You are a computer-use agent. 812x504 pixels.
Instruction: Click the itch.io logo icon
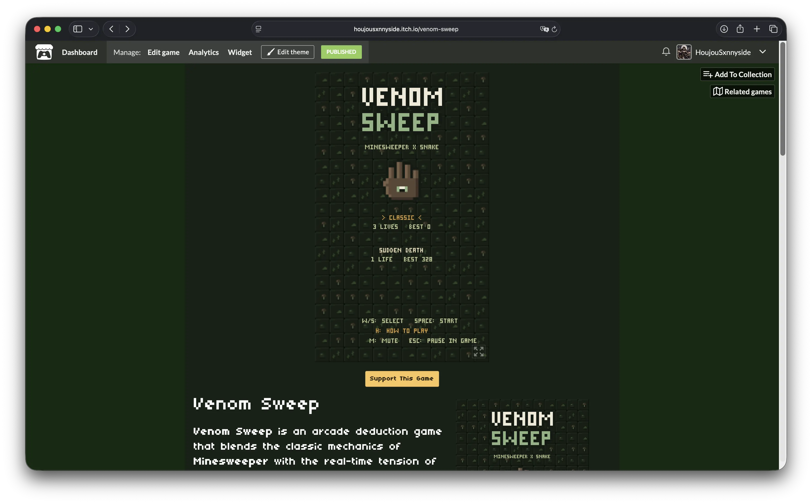(x=44, y=52)
